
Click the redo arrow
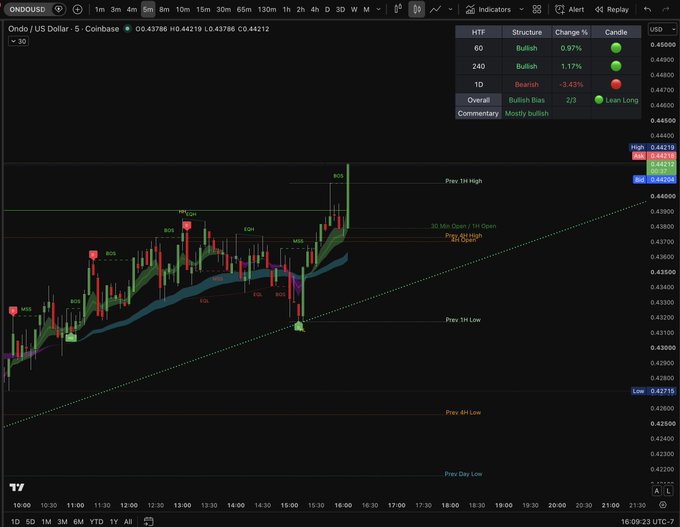coord(666,9)
